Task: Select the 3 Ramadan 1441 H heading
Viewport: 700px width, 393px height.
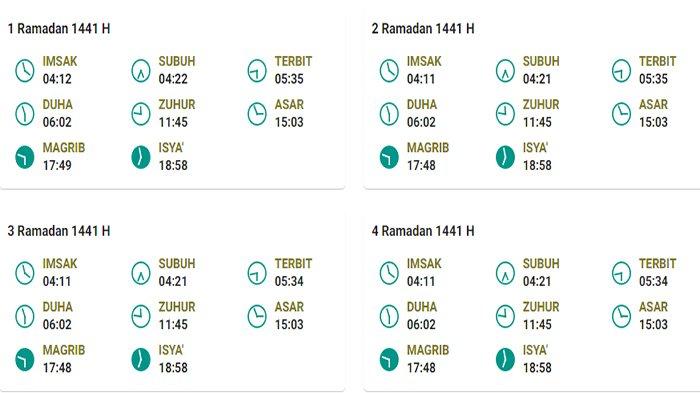Action: pos(59,231)
